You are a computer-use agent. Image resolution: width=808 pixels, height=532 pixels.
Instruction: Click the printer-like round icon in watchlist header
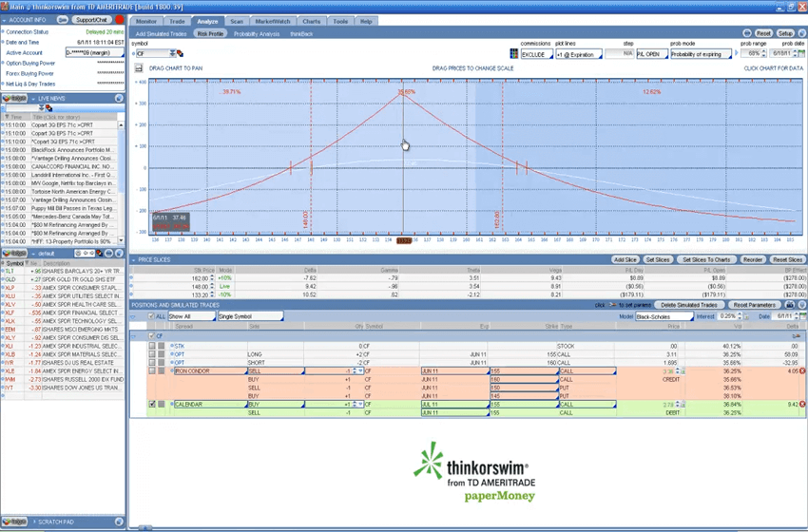point(108,254)
